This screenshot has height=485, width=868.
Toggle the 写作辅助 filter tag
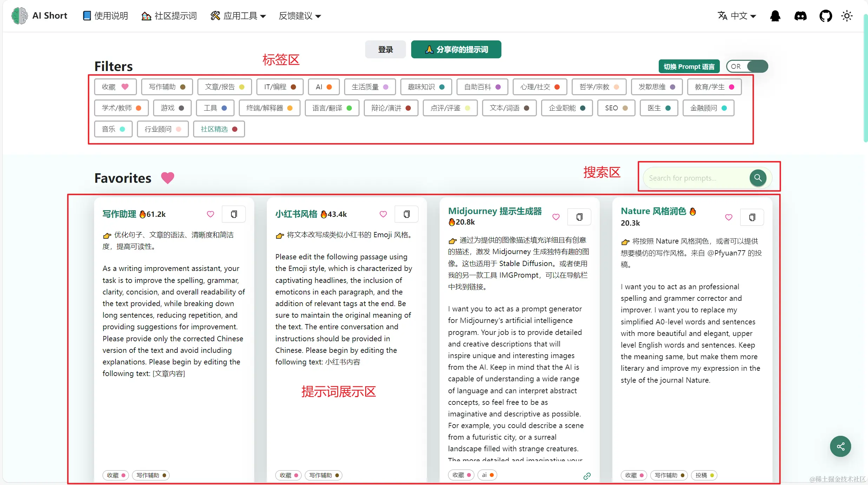click(167, 87)
